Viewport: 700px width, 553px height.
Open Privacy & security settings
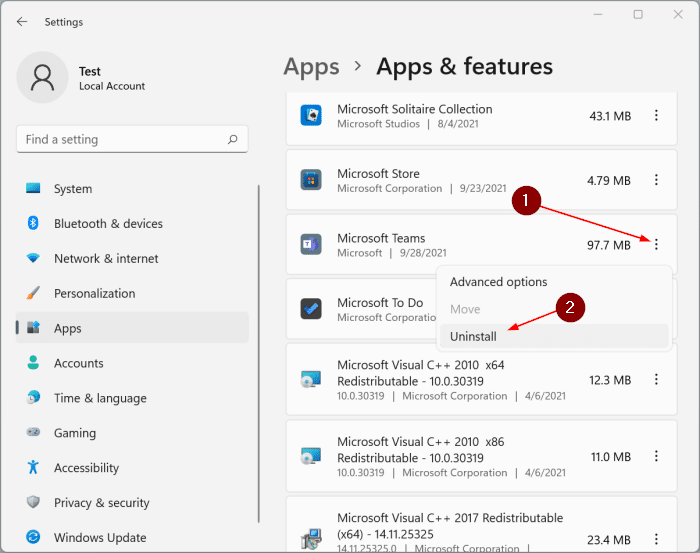pyautogui.click(x=132, y=502)
